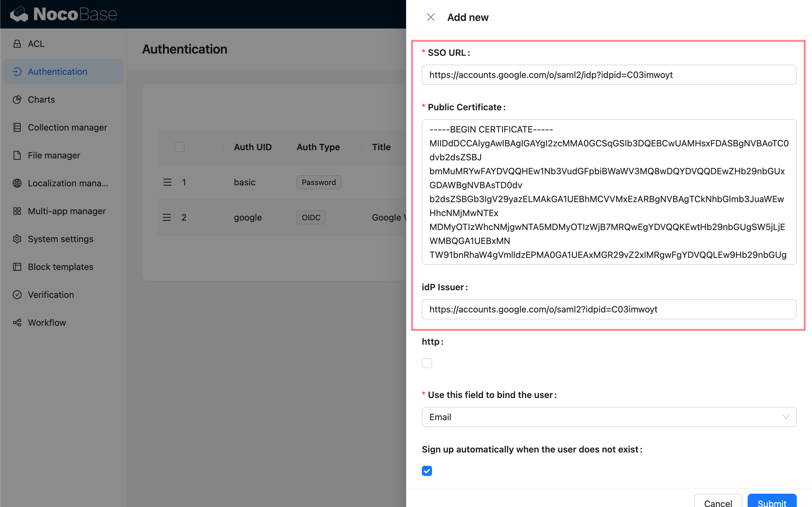Toggle select-all checkbox in table header

click(180, 147)
